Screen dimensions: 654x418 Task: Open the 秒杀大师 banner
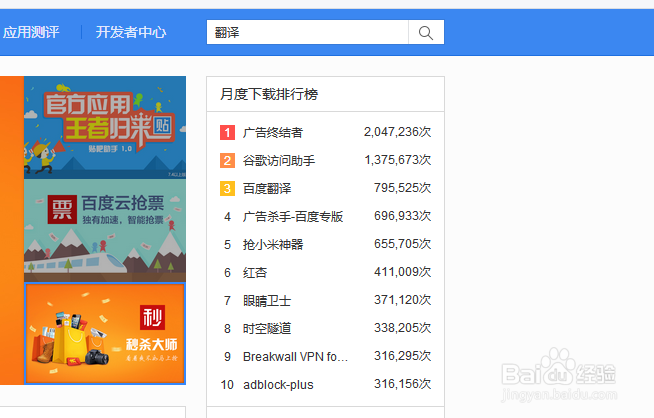tap(105, 333)
